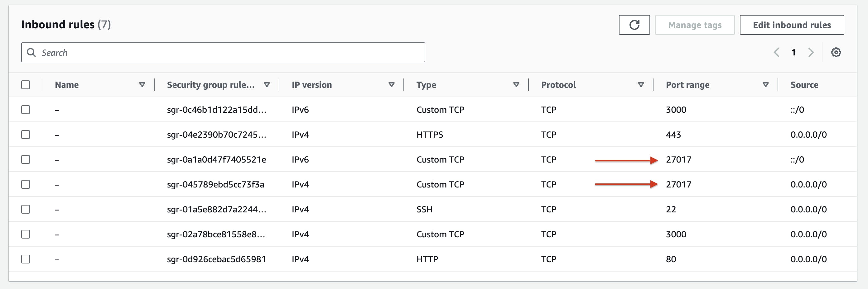Toggle the select-all rules checkbox
868x289 pixels.
click(26, 85)
